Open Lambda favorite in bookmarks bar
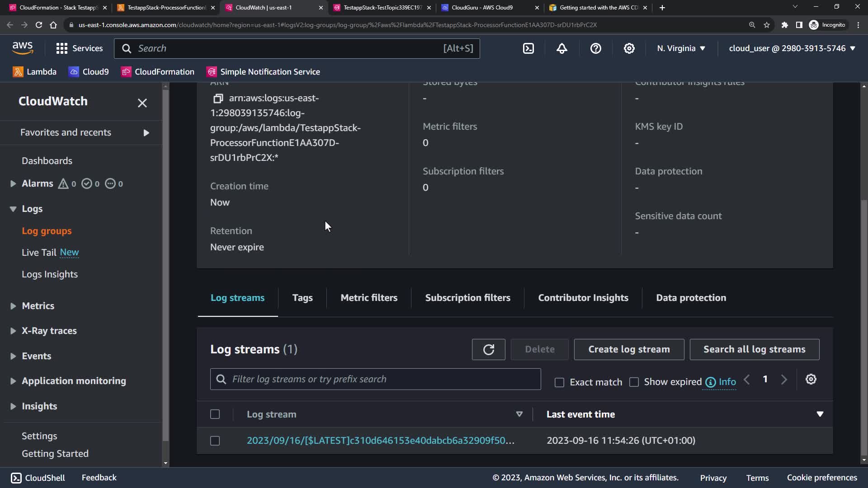This screenshot has width=868, height=488. pyautogui.click(x=35, y=72)
